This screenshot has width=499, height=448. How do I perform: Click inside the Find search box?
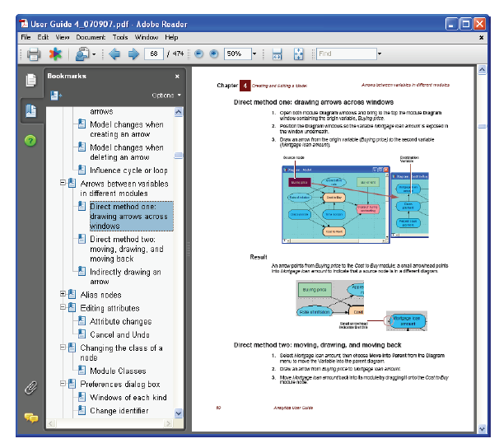coord(347,54)
